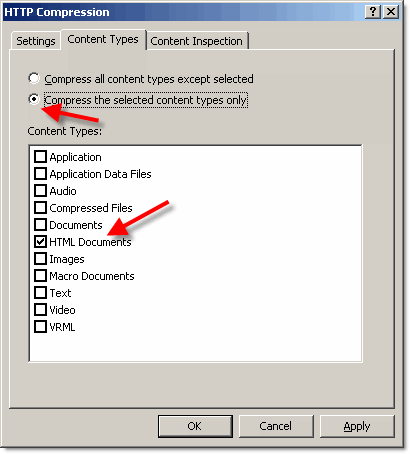Open the Content Inspection tab
410x454 pixels.
pyautogui.click(x=197, y=41)
